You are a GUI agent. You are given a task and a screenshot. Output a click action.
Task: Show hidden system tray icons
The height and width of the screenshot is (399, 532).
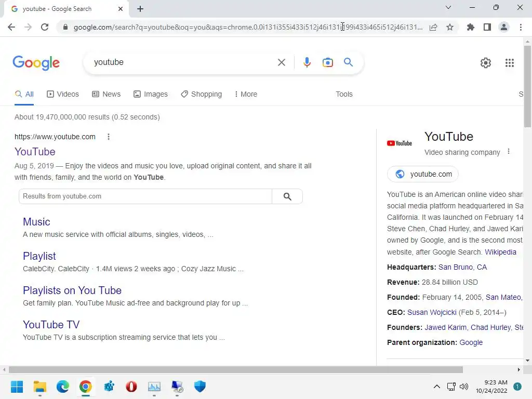click(437, 387)
